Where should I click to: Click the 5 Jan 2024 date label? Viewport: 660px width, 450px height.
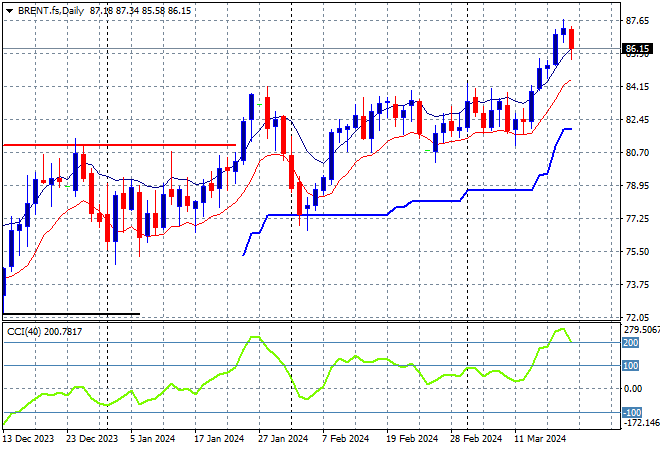(152, 437)
